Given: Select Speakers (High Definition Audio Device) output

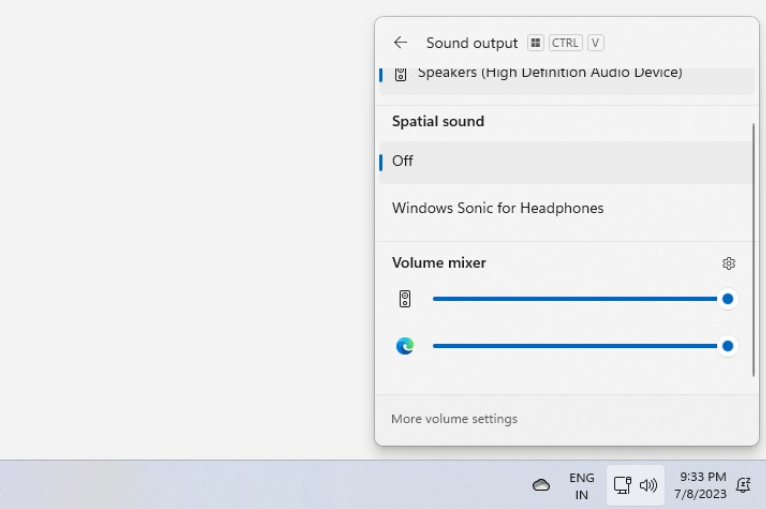Looking at the screenshot, I should (x=549, y=73).
